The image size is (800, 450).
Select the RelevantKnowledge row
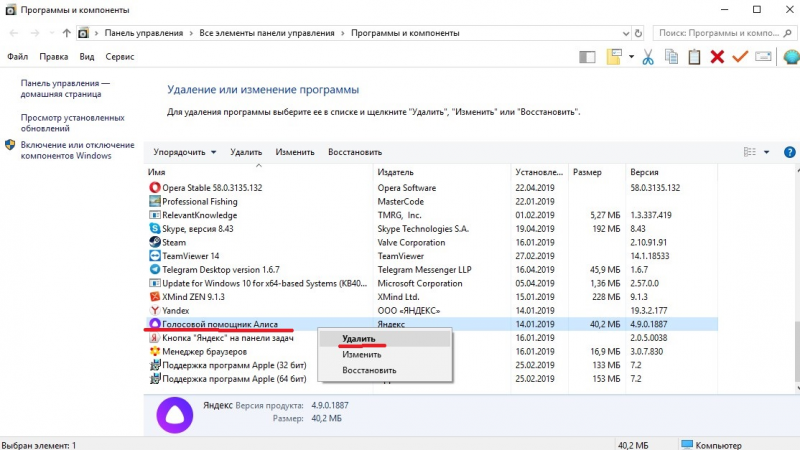[431, 215]
